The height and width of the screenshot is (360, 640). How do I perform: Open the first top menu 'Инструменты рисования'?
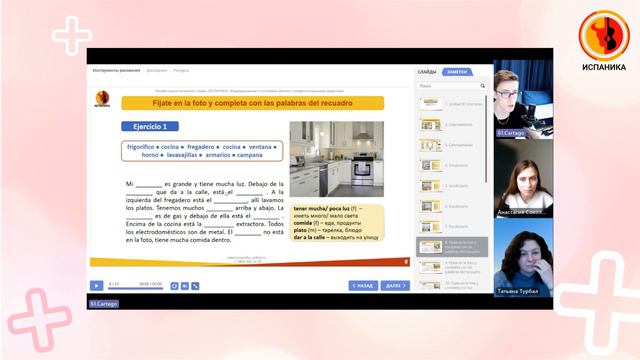pos(116,71)
